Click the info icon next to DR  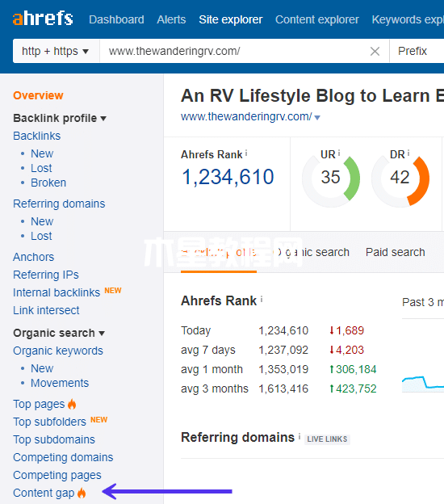coord(408,153)
